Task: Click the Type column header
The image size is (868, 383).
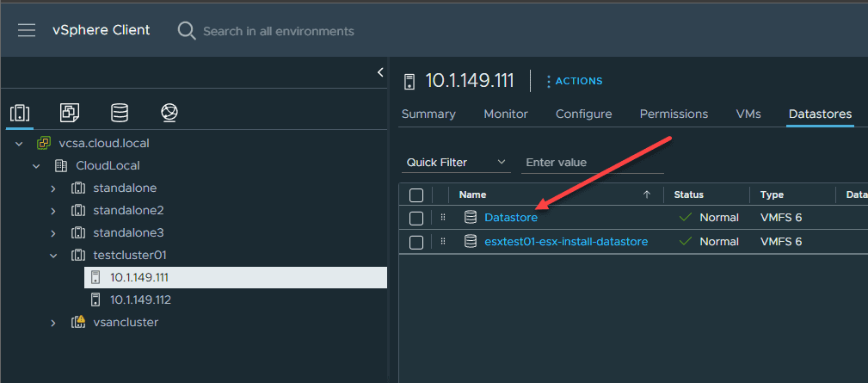Action: (x=772, y=195)
